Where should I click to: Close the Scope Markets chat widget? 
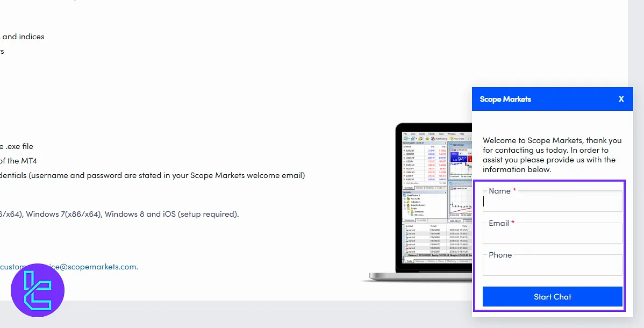coord(621,99)
